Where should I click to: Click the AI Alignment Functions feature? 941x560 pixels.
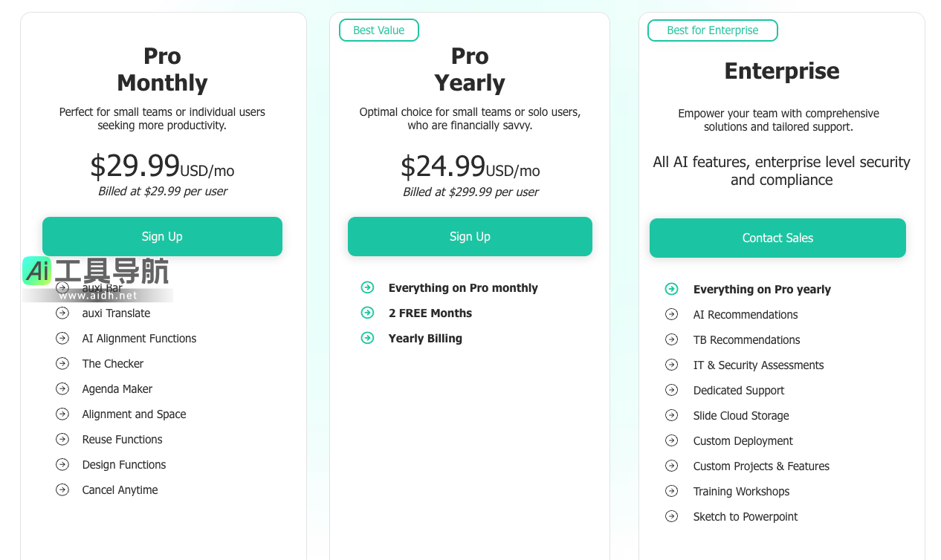[x=139, y=339]
